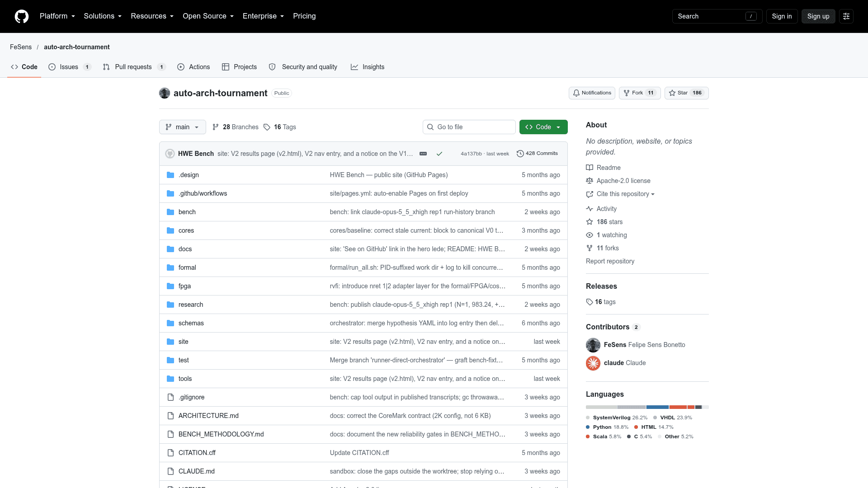Click the .gitignore file icon
Screen dimensions: 868x488
click(170, 397)
